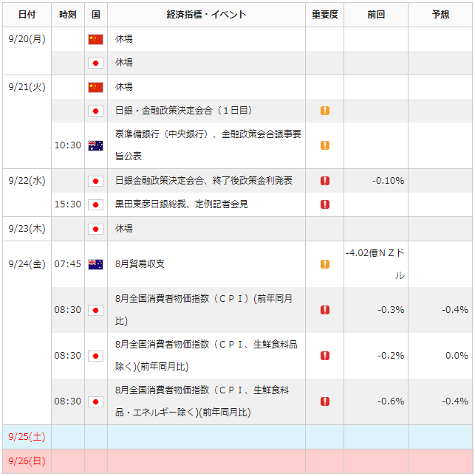The width and height of the screenshot is (475, 476).
Task: Click the previous value -0.3%
Action: point(391,310)
